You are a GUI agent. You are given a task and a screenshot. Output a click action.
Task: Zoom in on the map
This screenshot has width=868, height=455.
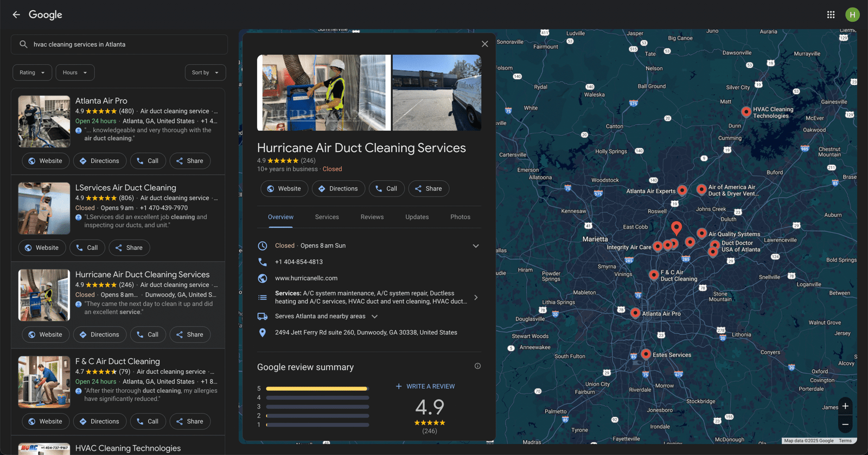tap(845, 406)
